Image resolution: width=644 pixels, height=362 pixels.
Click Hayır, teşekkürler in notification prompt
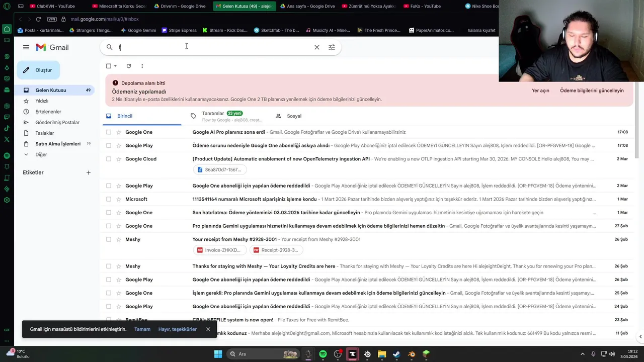tap(178, 329)
